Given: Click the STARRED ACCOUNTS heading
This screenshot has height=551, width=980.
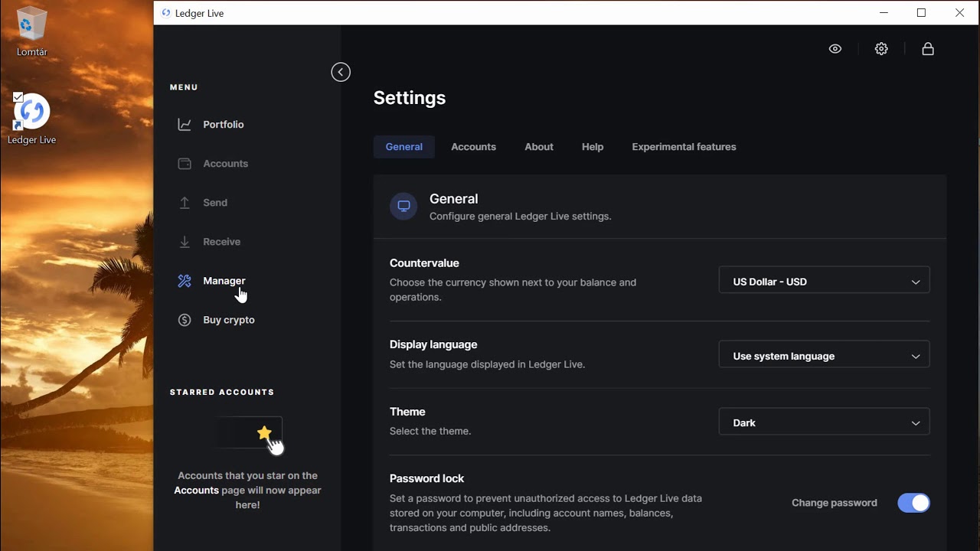Looking at the screenshot, I should tap(222, 392).
